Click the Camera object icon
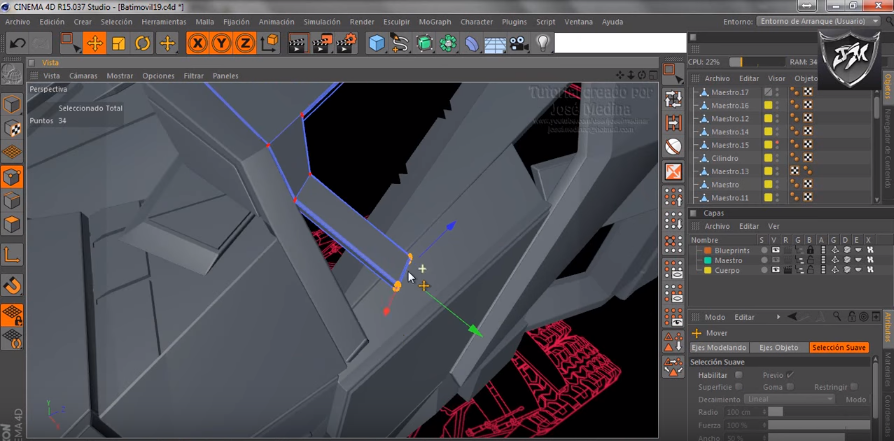The height and width of the screenshot is (441, 894). [518, 43]
